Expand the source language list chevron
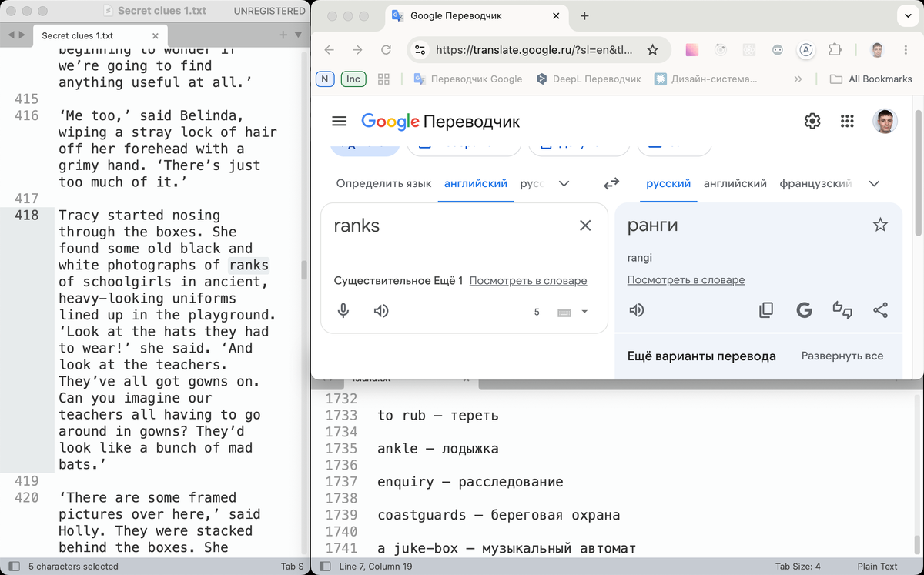Screen dimensions: 924x575 pos(564,184)
